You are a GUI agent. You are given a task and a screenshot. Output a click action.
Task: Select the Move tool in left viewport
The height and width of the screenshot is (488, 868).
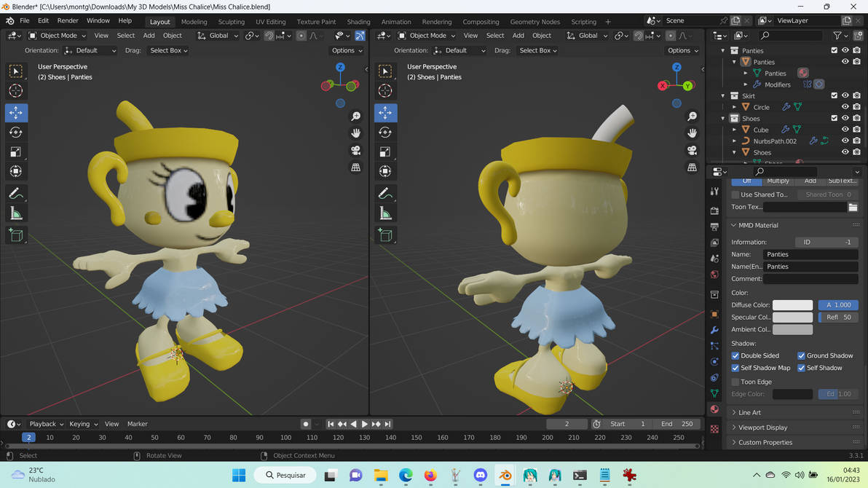click(16, 112)
